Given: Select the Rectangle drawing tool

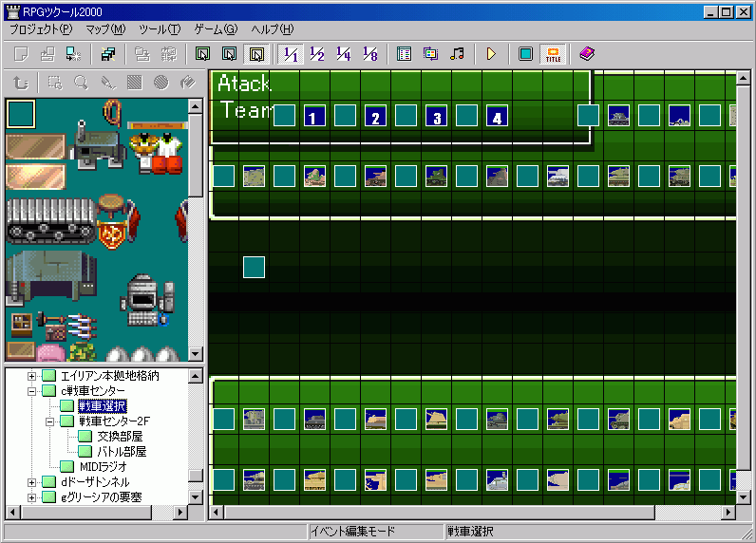Looking at the screenshot, I should (x=135, y=83).
